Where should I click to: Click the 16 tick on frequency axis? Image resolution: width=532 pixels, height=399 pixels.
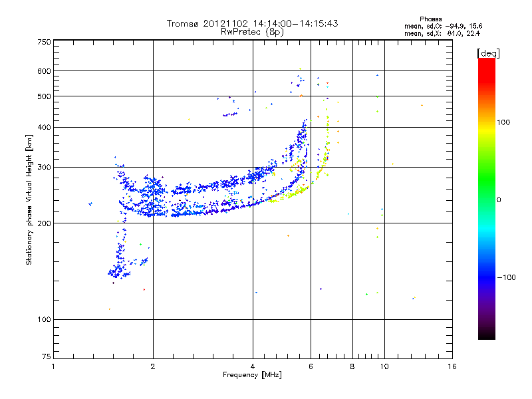coord(452,366)
